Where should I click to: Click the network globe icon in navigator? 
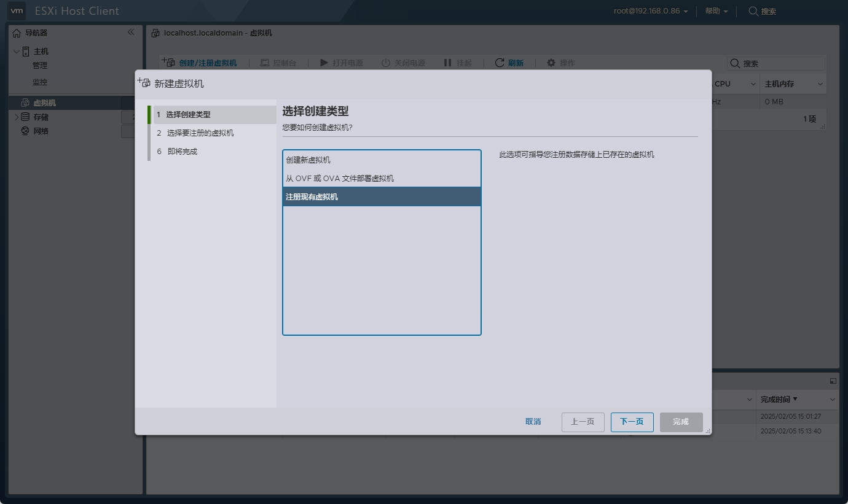click(25, 131)
